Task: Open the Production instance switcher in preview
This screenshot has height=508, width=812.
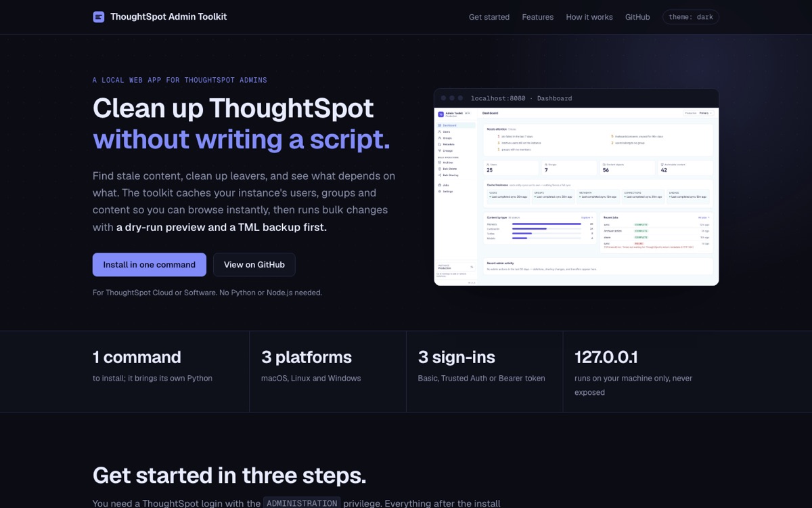Action: coord(456,267)
